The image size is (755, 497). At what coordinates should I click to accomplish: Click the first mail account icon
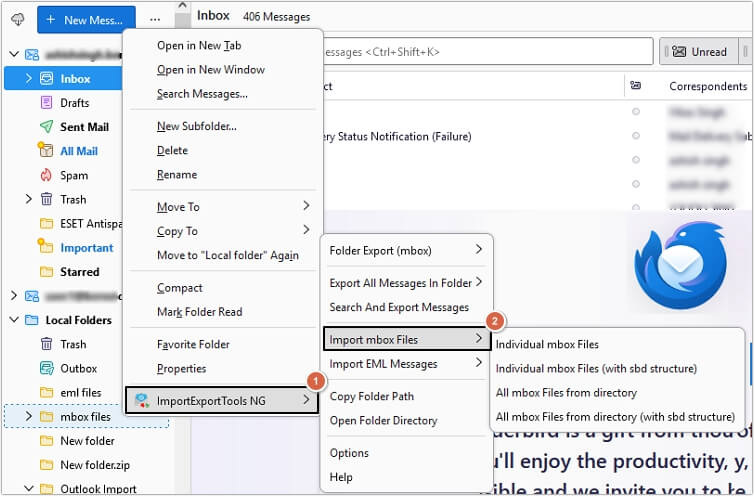coord(32,54)
